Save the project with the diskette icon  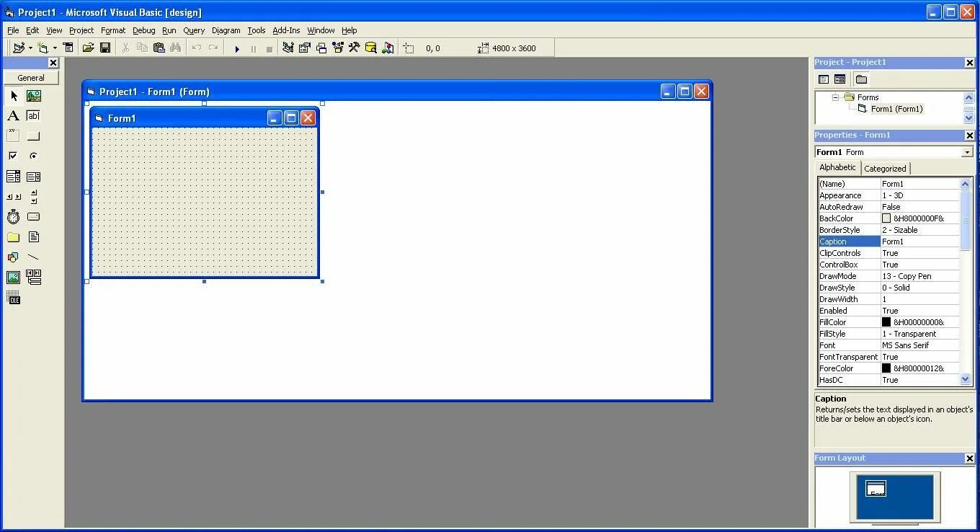click(105, 48)
